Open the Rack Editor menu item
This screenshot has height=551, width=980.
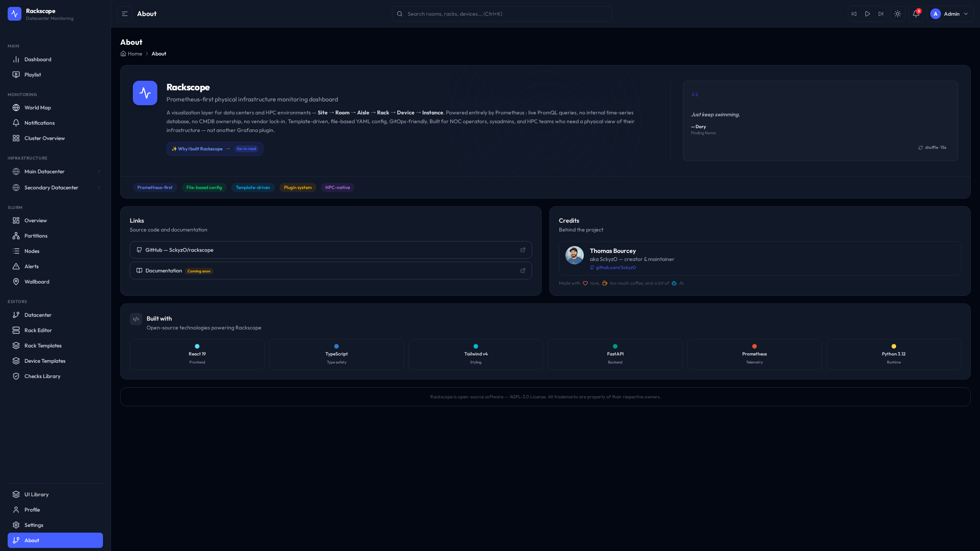tap(38, 330)
